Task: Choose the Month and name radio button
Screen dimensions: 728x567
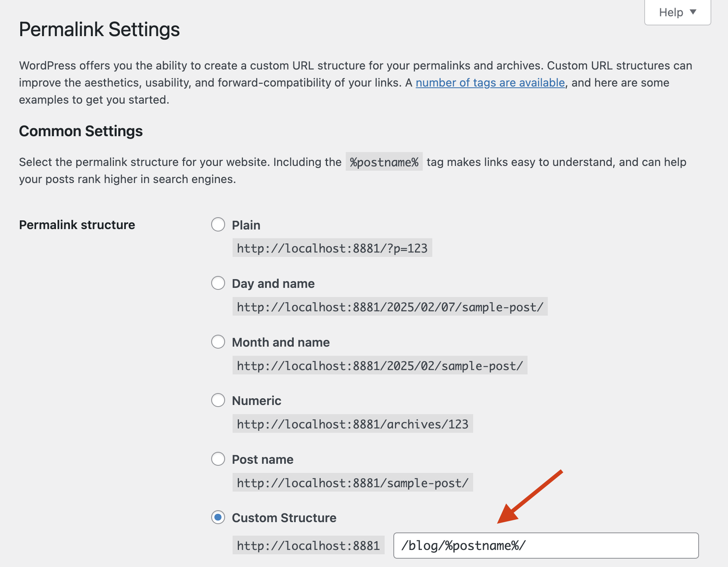Action: pyautogui.click(x=218, y=341)
